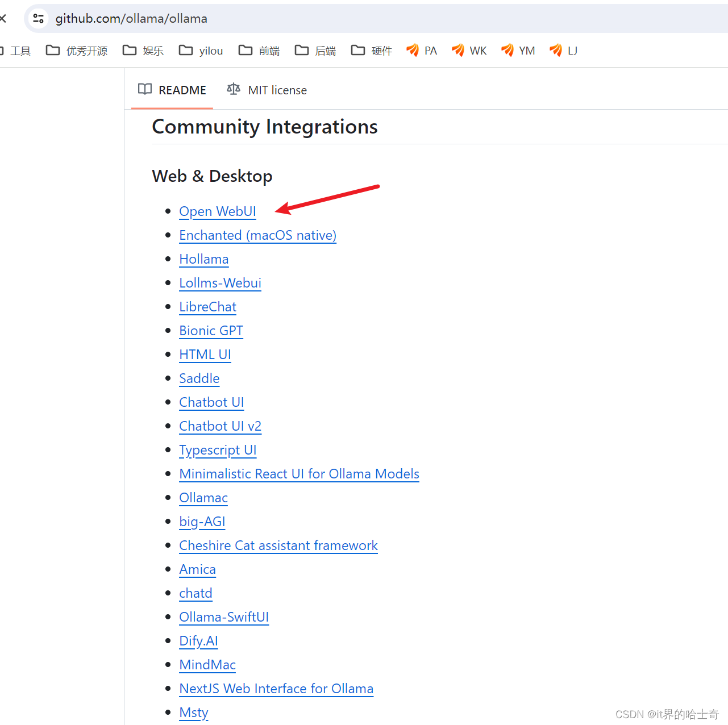Image resolution: width=728 pixels, height=725 pixels.
Task: Open the YM bookmark
Action: [518, 51]
